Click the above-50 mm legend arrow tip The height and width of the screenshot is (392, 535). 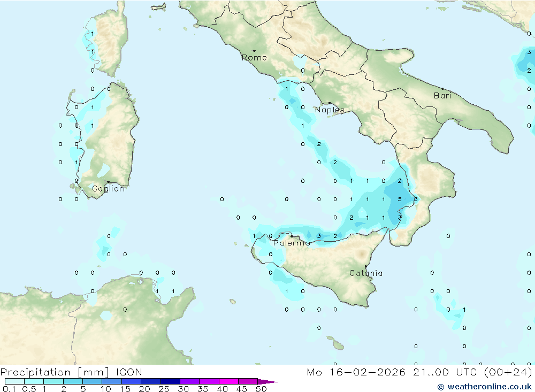(x=267, y=382)
